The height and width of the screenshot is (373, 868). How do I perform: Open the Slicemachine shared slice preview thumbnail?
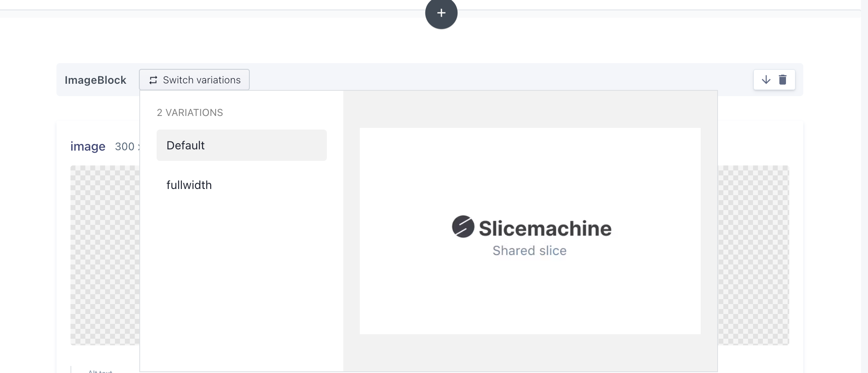click(x=530, y=230)
